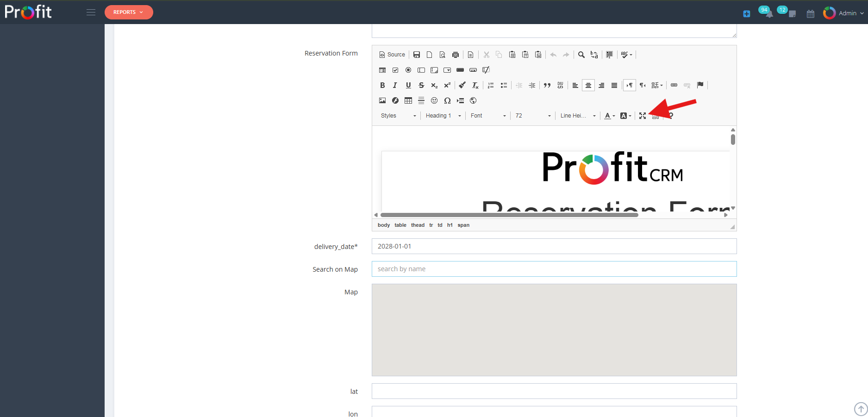Image resolution: width=868 pixels, height=417 pixels.
Task: Apply strikethrough formatting
Action: 421,85
